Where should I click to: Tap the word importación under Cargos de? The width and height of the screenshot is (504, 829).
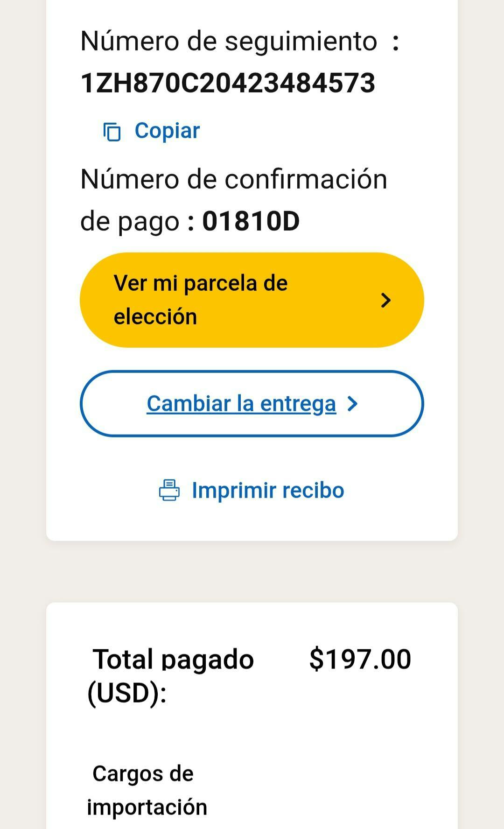click(147, 807)
